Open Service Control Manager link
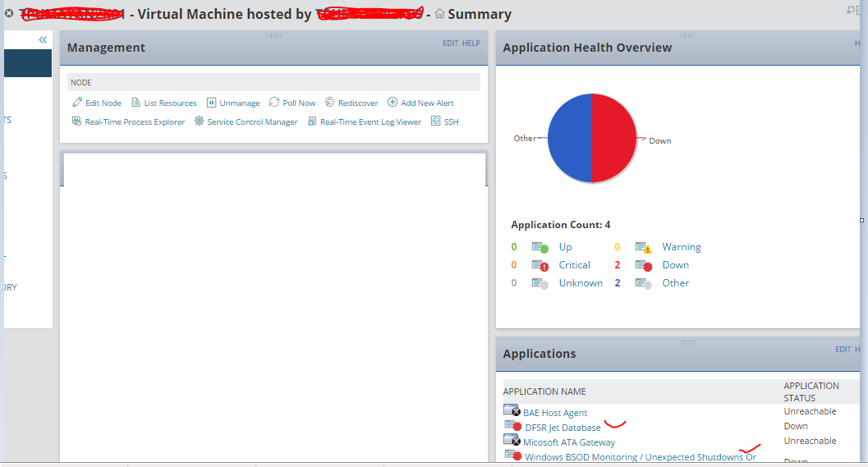This screenshot has width=868, height=467. pyautogui.click(x=252, y=121)
